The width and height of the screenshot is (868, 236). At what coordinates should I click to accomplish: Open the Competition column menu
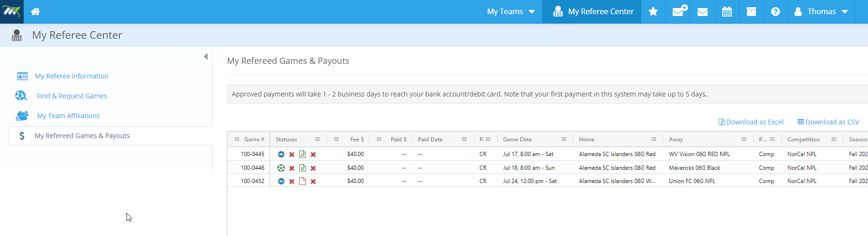[834, 139]
